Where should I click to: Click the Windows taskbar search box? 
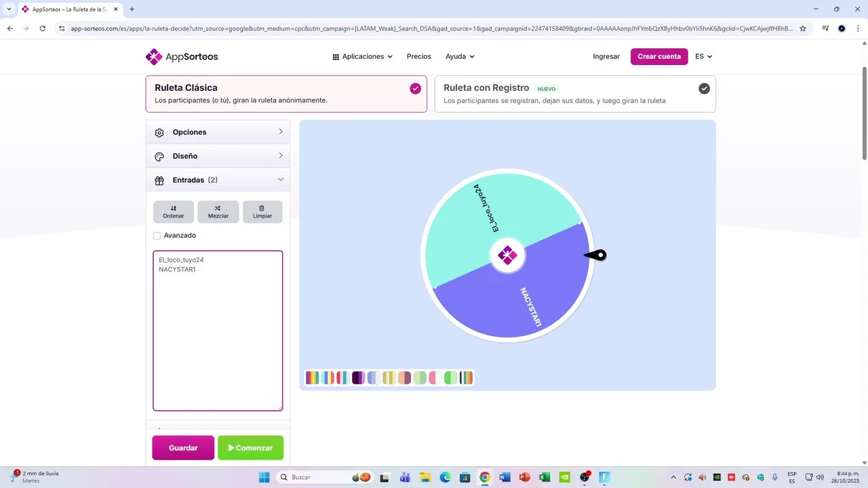325,477
